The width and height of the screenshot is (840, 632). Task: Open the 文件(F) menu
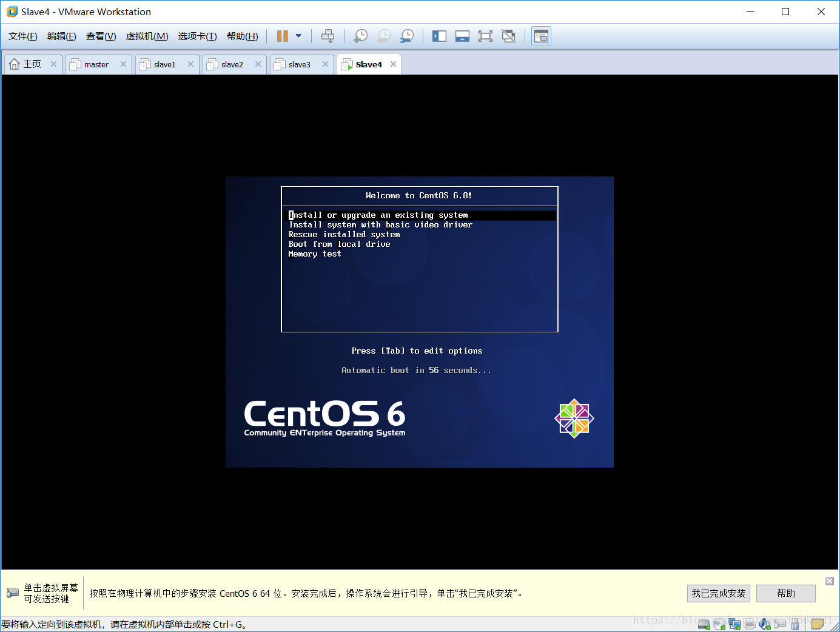point(23,36)
